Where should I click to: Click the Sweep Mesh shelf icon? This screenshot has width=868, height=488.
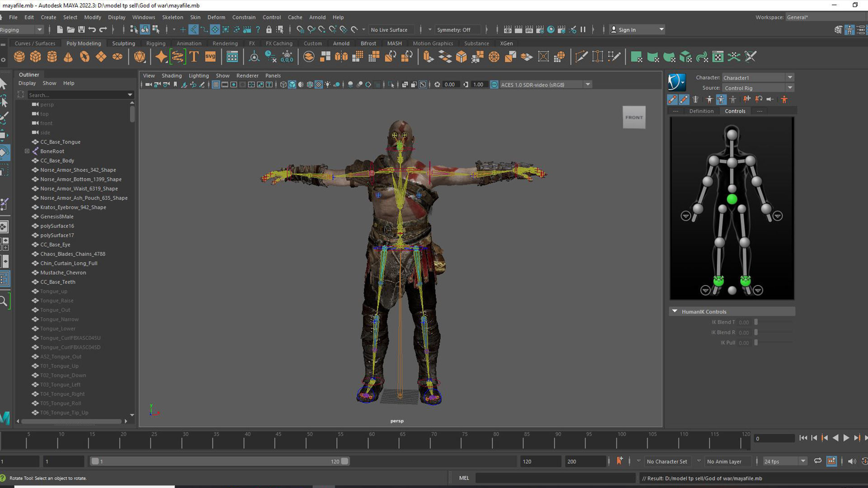[177, 57]
